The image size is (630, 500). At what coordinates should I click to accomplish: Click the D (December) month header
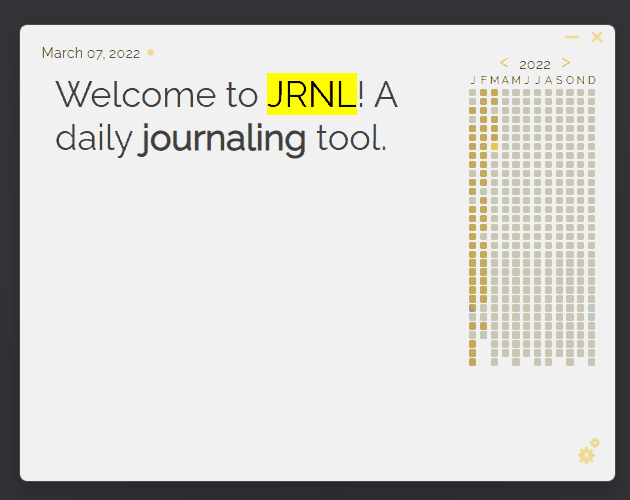[x=592, y=80]
